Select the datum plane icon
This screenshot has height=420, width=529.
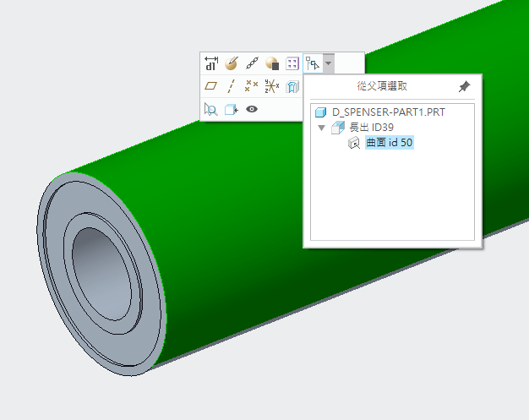click(x=211, y=86)
